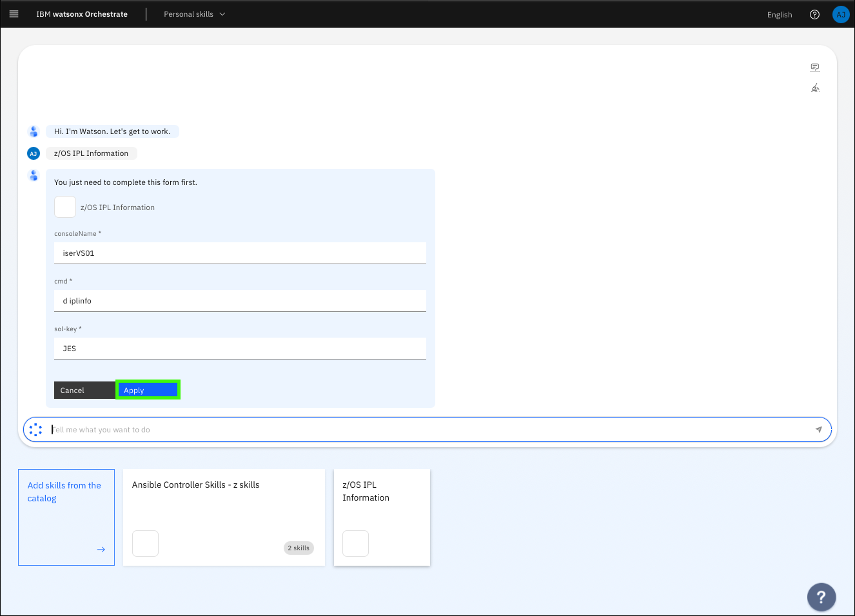
Task: Click the Watson spinner icon in chat box
Action: pyautogui.click(x=35, y=430)
